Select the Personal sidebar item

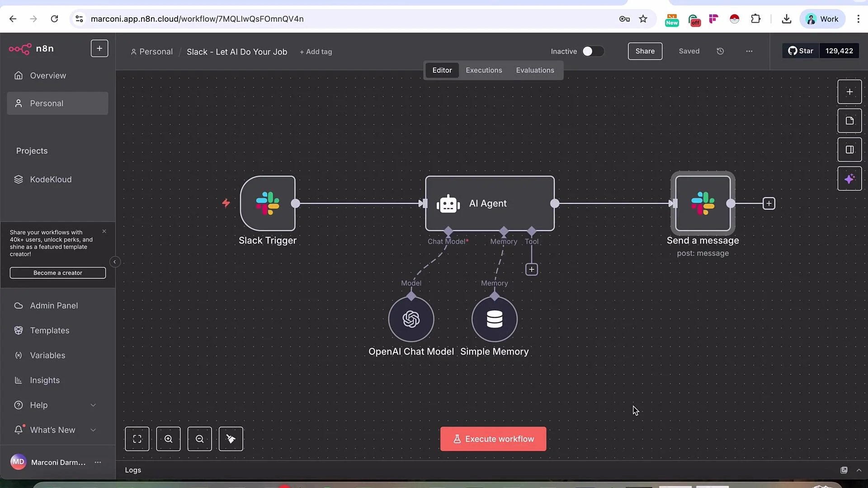click(57, 103)
